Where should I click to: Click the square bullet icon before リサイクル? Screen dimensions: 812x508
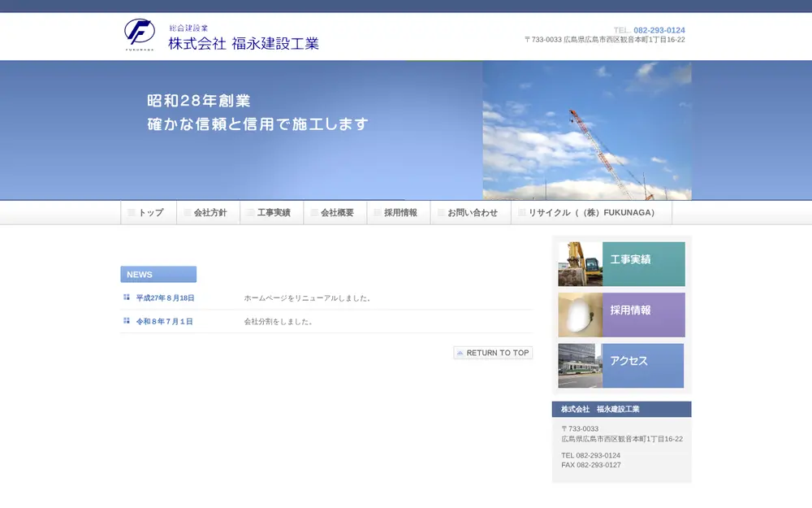click(522, 212)
